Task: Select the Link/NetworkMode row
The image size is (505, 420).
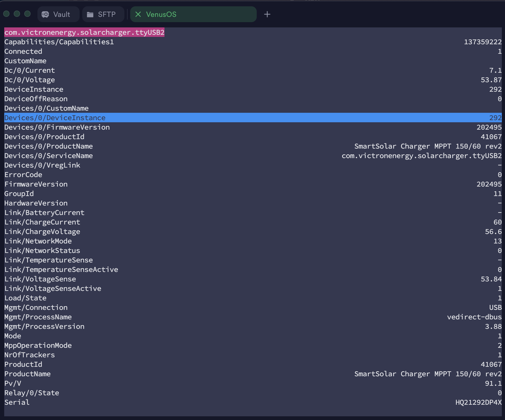Action: pos(38,241)
